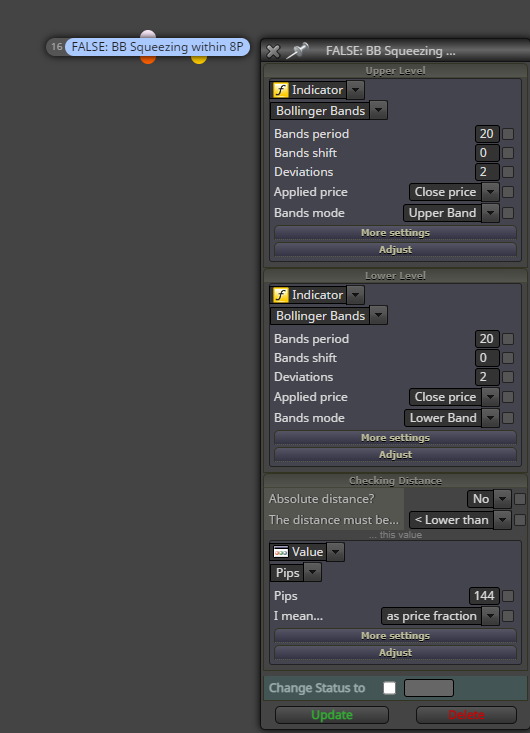Click the pink top connector of block 16

click(x=148, y=35)
